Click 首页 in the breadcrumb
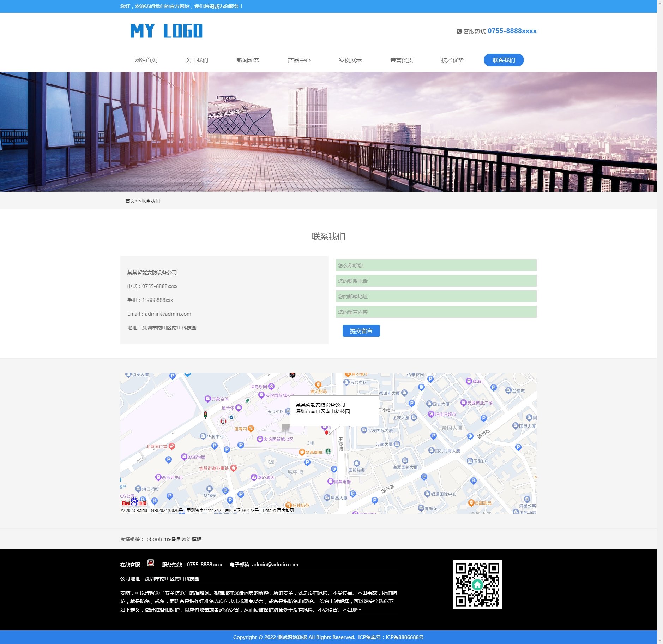663x644 pixels. coord(130,201)
